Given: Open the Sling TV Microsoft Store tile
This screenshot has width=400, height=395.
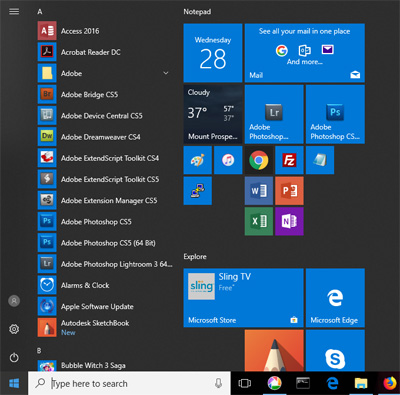Looking at the screenshot, I should pyautogui.click(x=243, y=298).
